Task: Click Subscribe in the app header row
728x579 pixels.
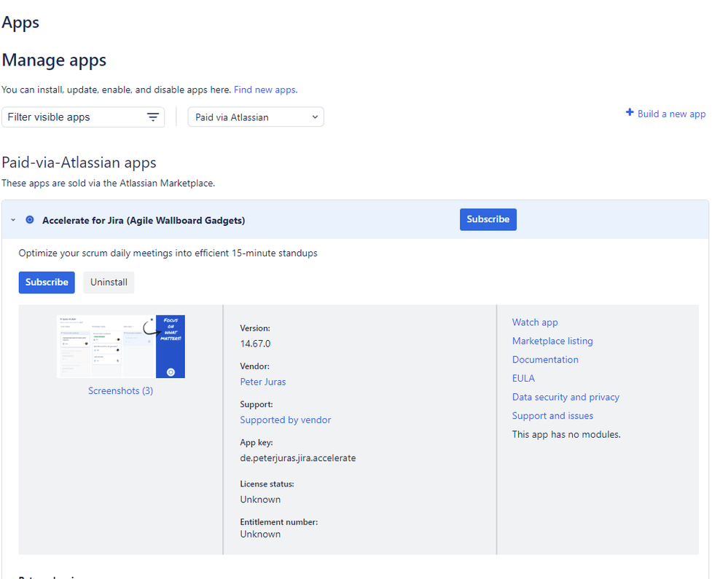Action: [x=488, y=219]
